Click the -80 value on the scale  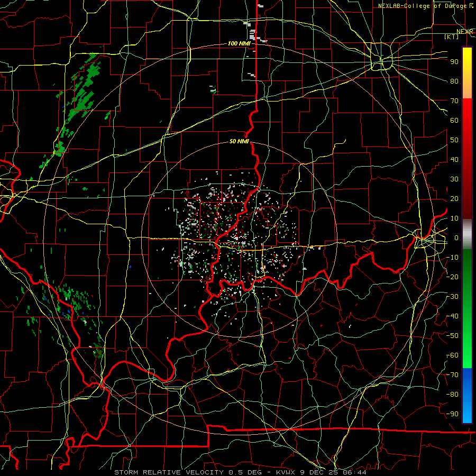(453, 395)
